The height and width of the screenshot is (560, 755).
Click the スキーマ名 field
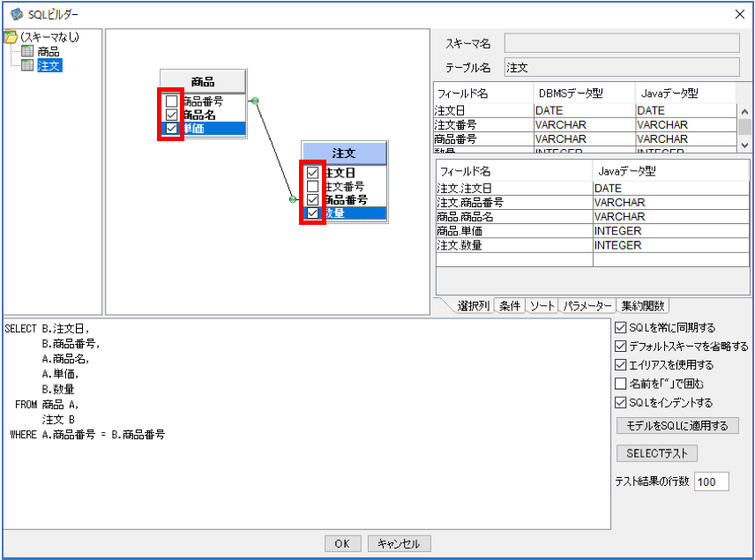(x=622, y=43)
